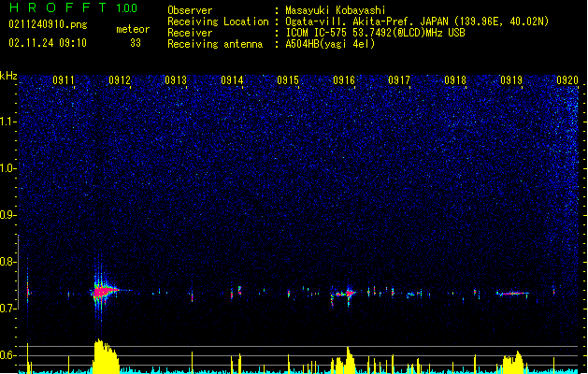Click the HROFFT title text
Image resolution: width=588 pixels, height=374 pixels.
tap(58, 7)
